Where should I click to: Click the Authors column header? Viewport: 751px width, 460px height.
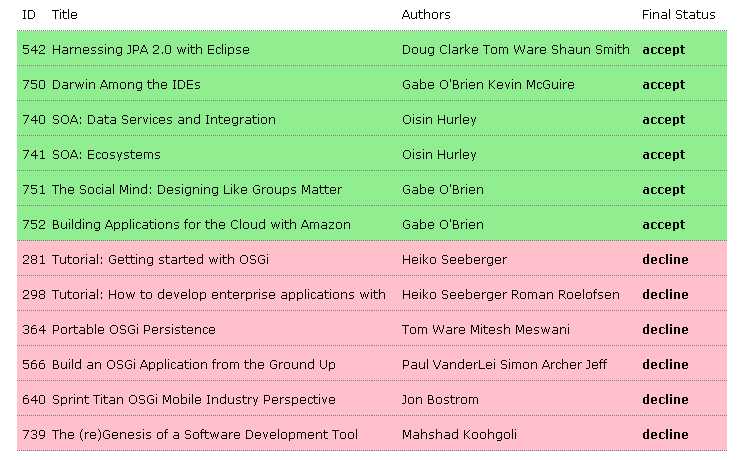(426, 15)
